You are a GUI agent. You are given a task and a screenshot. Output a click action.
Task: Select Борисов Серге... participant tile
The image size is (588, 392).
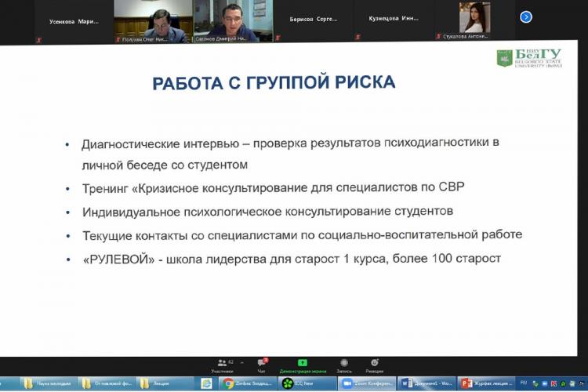click(313, 20)
